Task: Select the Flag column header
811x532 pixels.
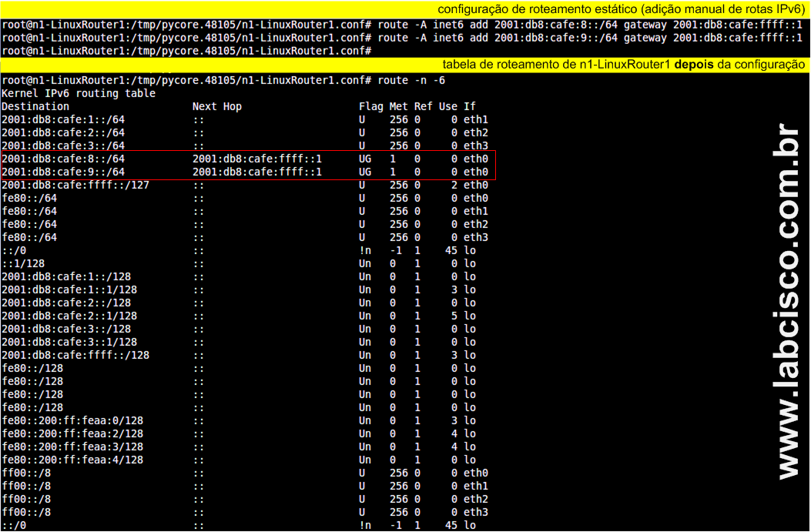Action: pyautogui.click(x=371, y=106)
